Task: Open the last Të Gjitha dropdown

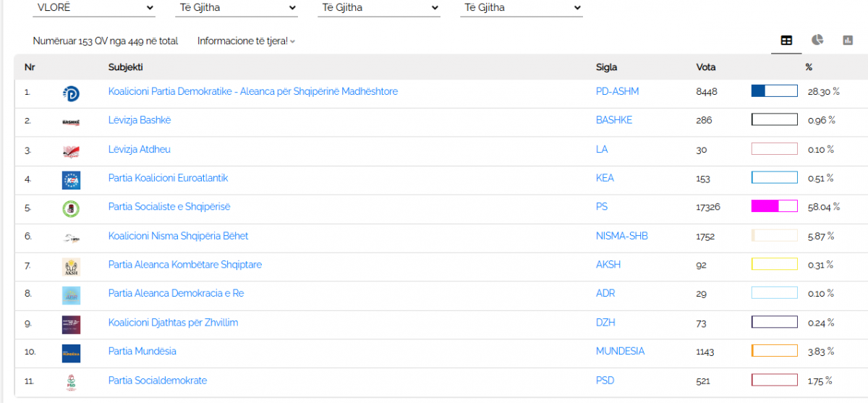Action: (x=522, y=8)
